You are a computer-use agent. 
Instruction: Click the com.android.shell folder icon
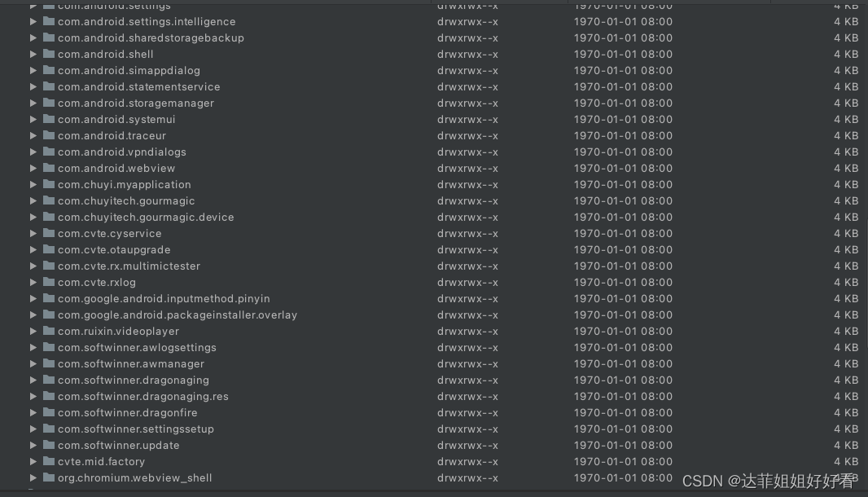tap(49, 54)
